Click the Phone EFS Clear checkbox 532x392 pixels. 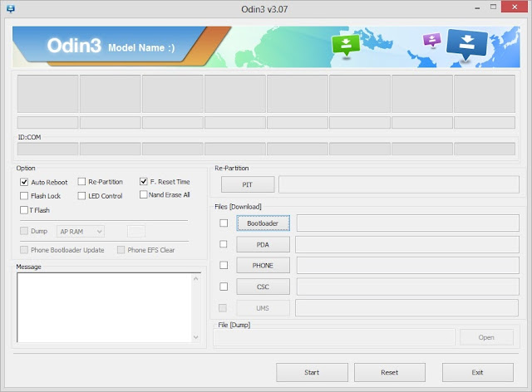pyautogui.click(x=121, y=250)
